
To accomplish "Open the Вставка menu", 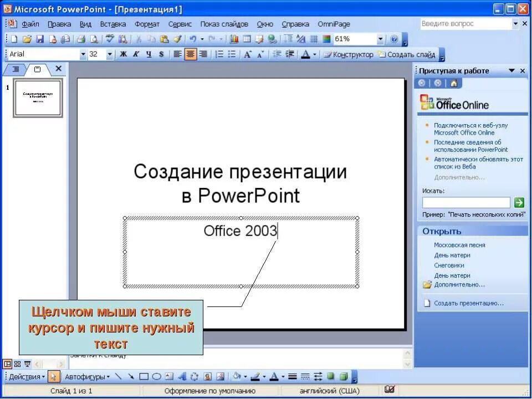I will [x=113, y=24].
